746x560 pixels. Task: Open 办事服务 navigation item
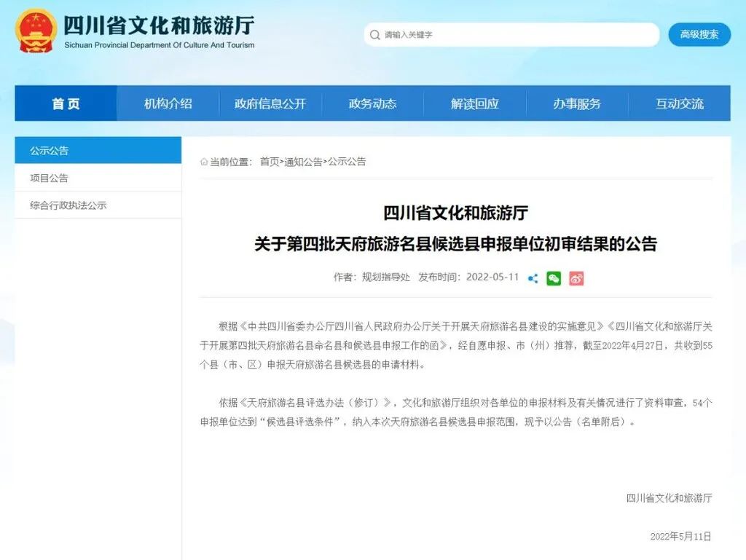tap(578, 103)
